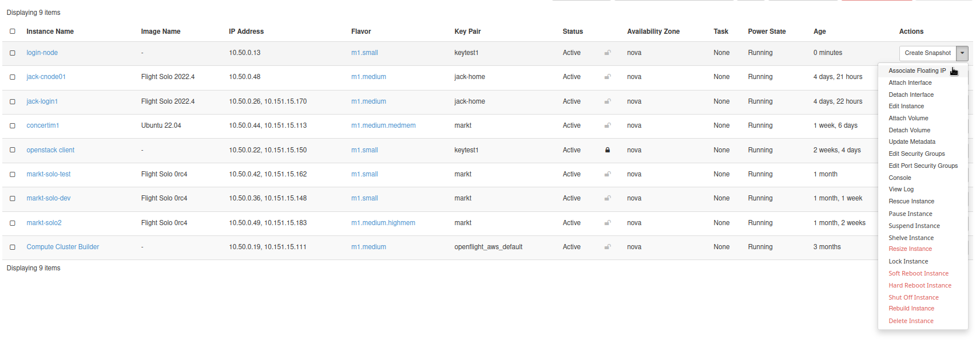Select the markt-solo-test row checkbox

coord(13,174)
